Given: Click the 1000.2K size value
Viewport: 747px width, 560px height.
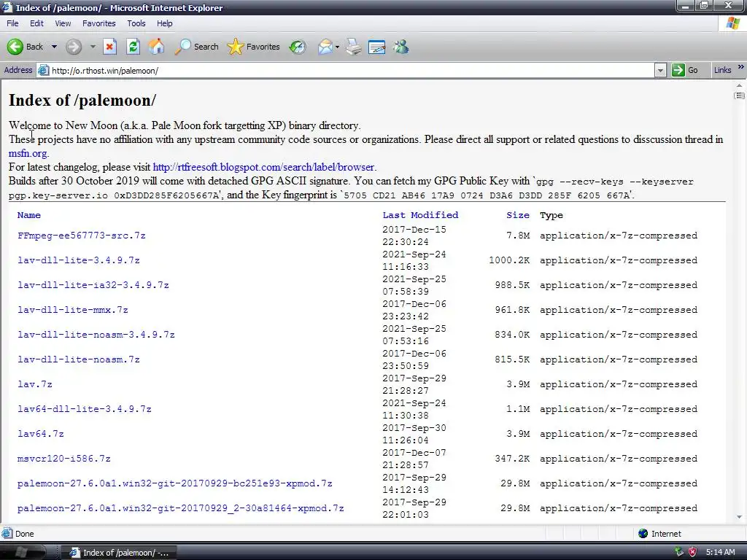Looking at the screenshot, I should click(509, 260).
